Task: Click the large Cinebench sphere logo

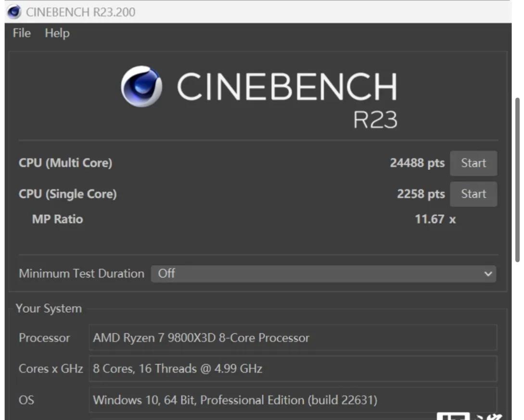Action: (x=141, y=86)
